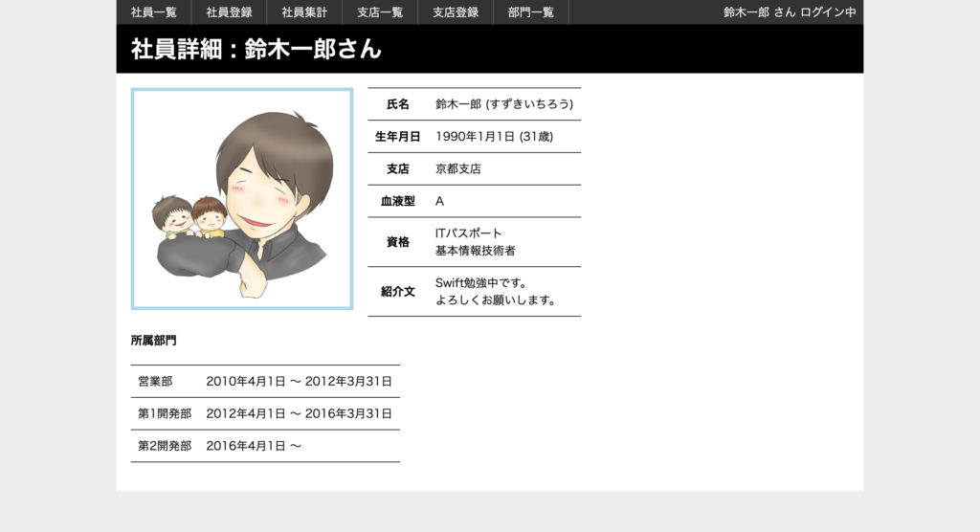
Task: Click the name value 鈴木一郎 (すずきいちろう)
Action: coord(503,104)
